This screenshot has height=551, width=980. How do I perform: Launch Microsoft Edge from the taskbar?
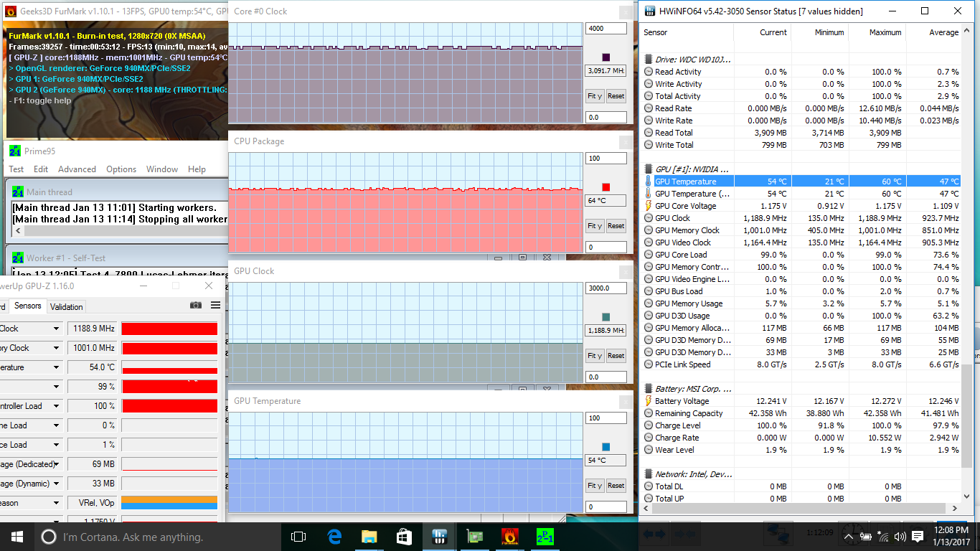coord(334,537)
